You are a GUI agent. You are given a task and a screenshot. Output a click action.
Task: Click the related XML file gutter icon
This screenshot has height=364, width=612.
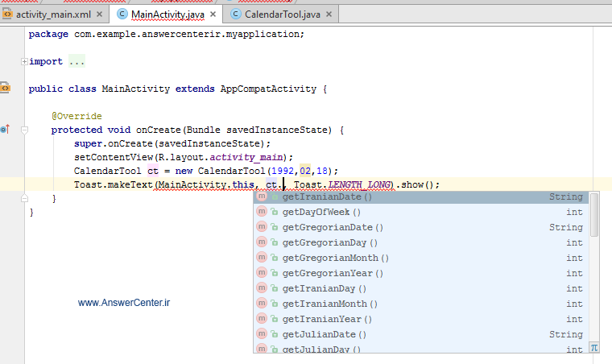(x=5, y=88)
